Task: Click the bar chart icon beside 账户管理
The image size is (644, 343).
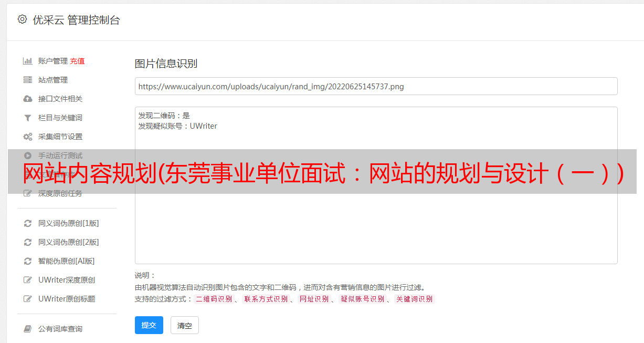Action: click(28, 61)
